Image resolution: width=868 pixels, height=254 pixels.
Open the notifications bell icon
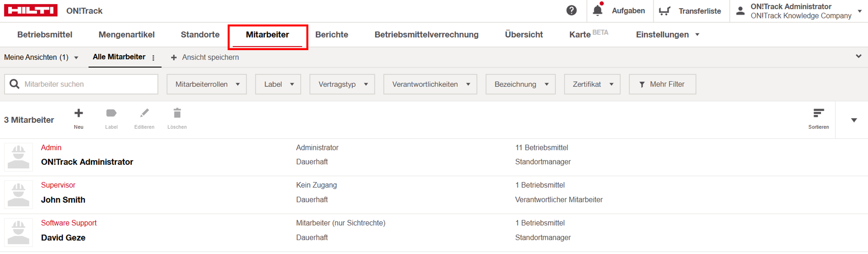click(x=597, y=10)
